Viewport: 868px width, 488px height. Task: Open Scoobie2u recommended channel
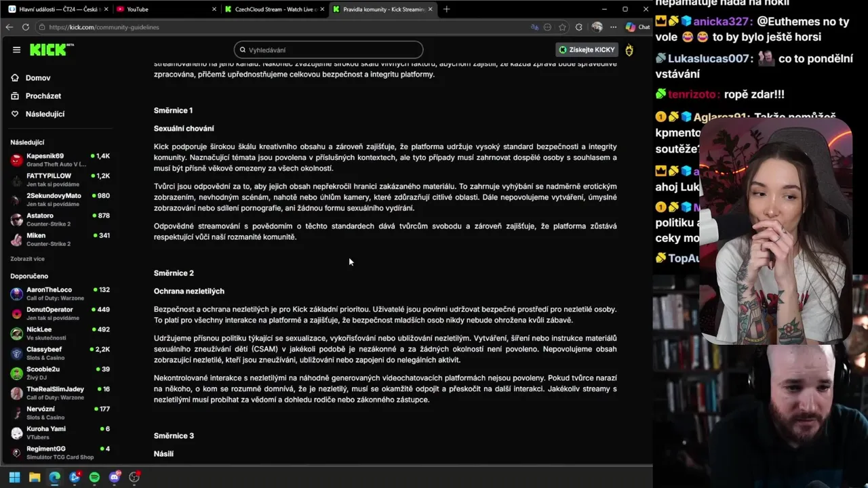[x=60, y=373]
